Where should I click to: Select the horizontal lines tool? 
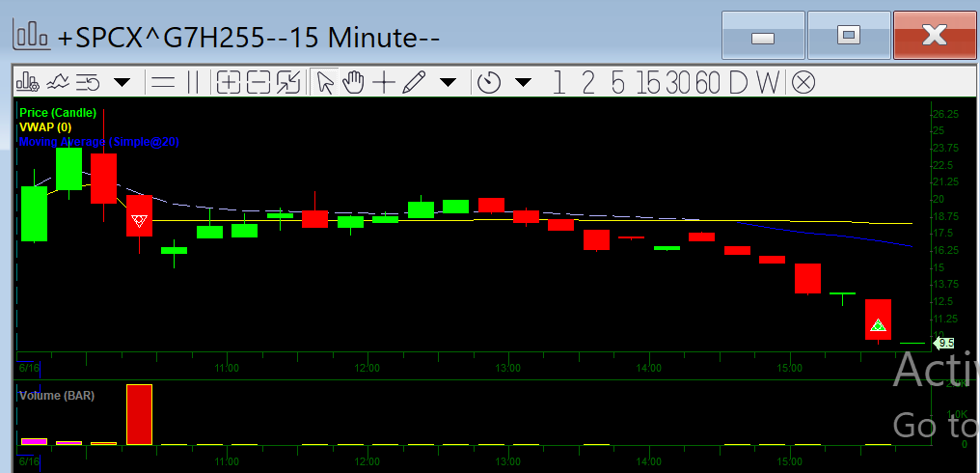pos(163,82)
